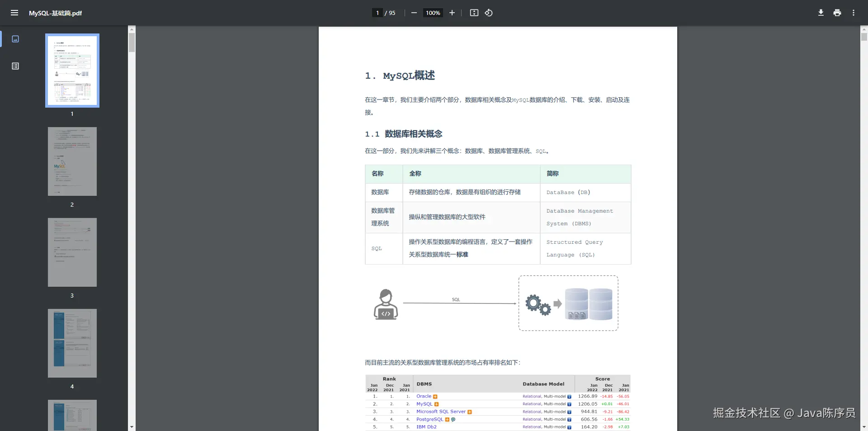Open page 4 thumbnail
Screen dimensions: 868x431
[72, 343]
